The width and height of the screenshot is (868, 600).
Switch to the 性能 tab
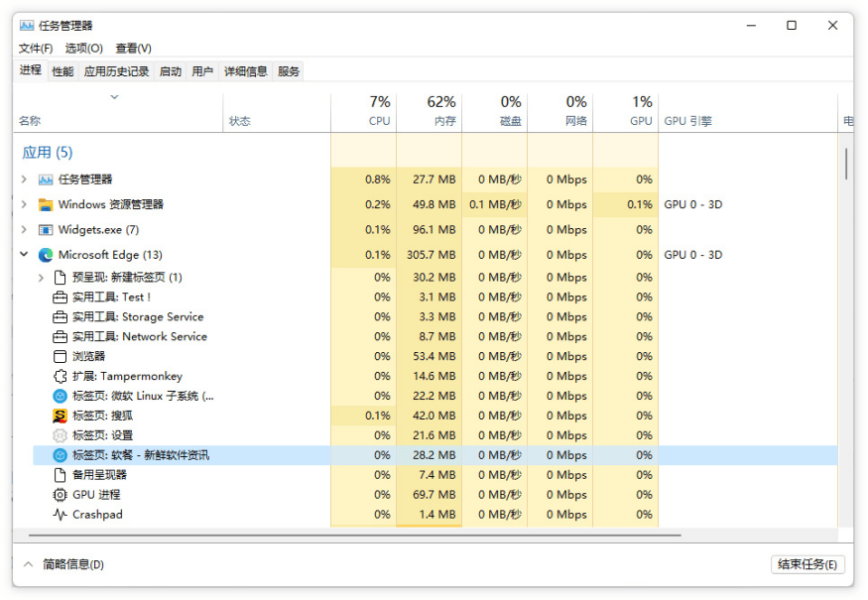click(61, 70)
